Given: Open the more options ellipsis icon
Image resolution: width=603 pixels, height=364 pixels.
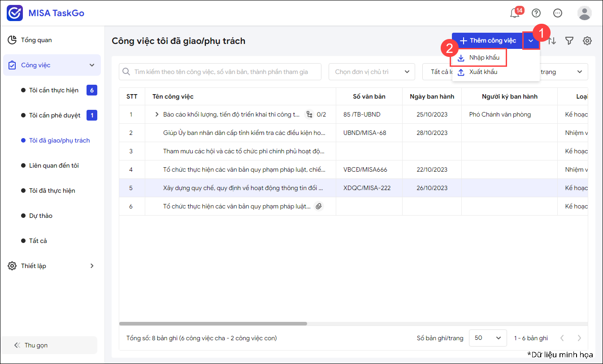Looking at the screenshot, I should pyautogui.click(x=558, y=13).
